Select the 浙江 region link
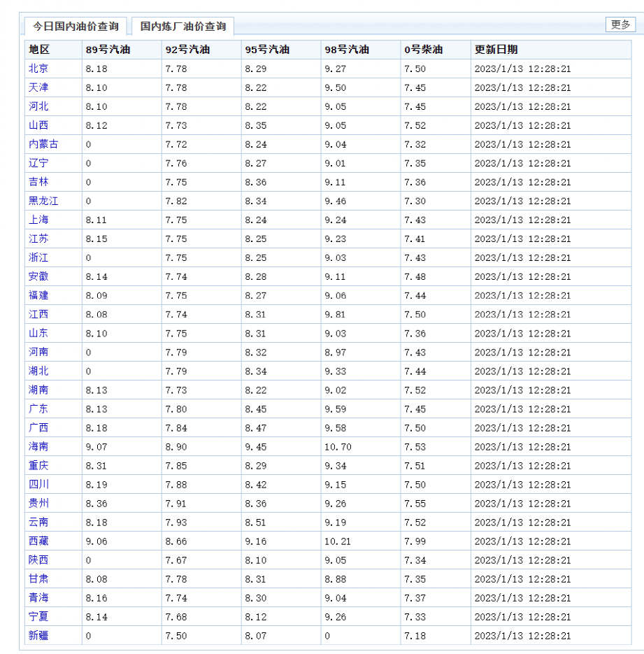The height and width of the screenshot is (654, 644). [38, 257]
